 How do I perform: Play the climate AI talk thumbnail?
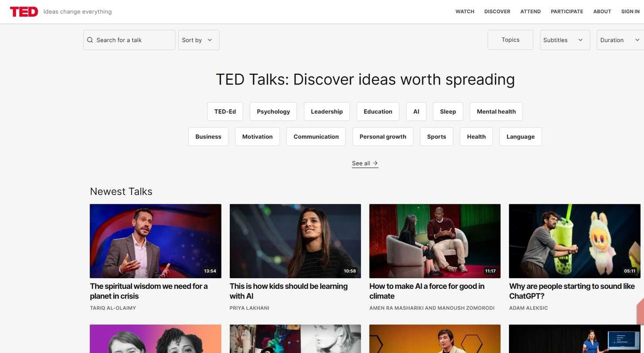coord(435,241)
